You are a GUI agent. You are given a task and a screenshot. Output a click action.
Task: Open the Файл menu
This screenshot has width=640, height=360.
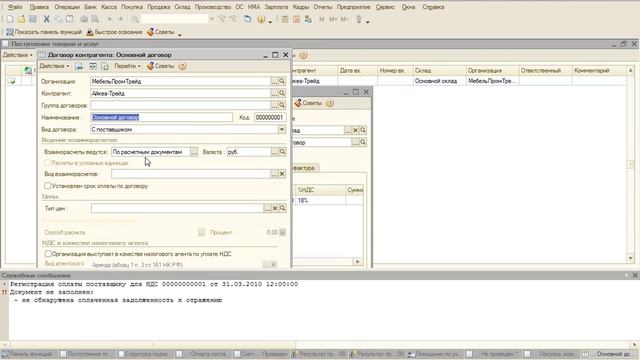(x=16, y=7)
